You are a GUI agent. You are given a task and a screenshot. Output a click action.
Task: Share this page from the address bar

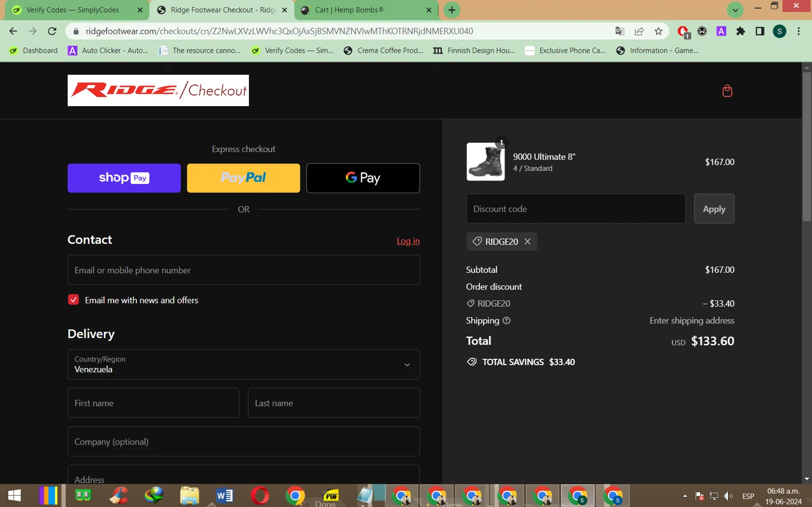639,31
